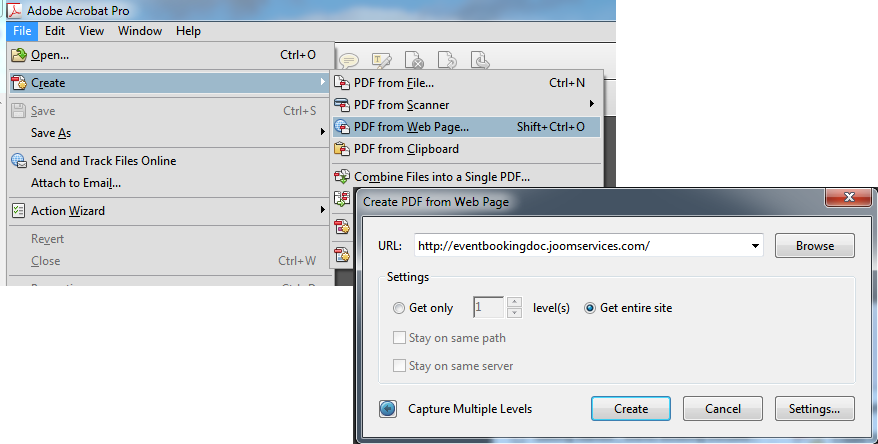Click the Capture Multiple Levels arrow icon
The width and height of the screenshot is (878, 444).
coord(388,408)
